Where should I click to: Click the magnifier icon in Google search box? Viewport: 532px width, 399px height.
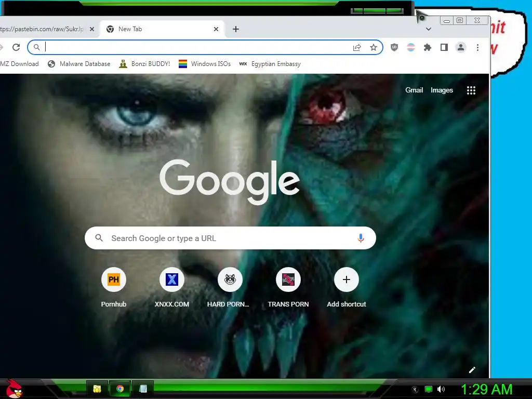click(99, 238)
